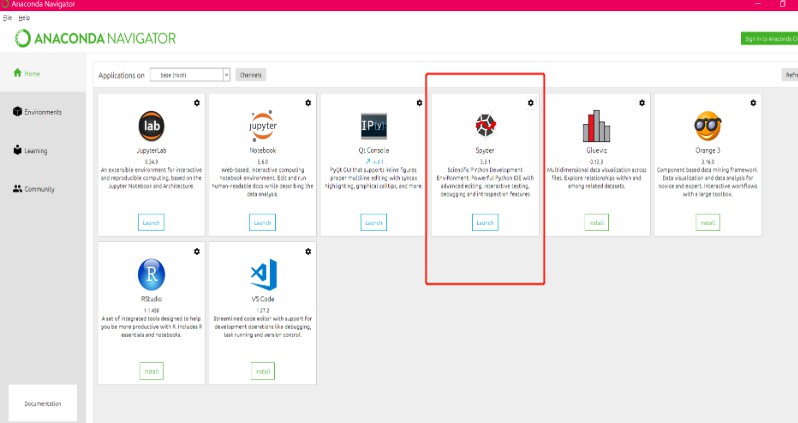The image size is (798, 423).
Task: Open Spyder tile settings gear
Action: coord(530,103)
